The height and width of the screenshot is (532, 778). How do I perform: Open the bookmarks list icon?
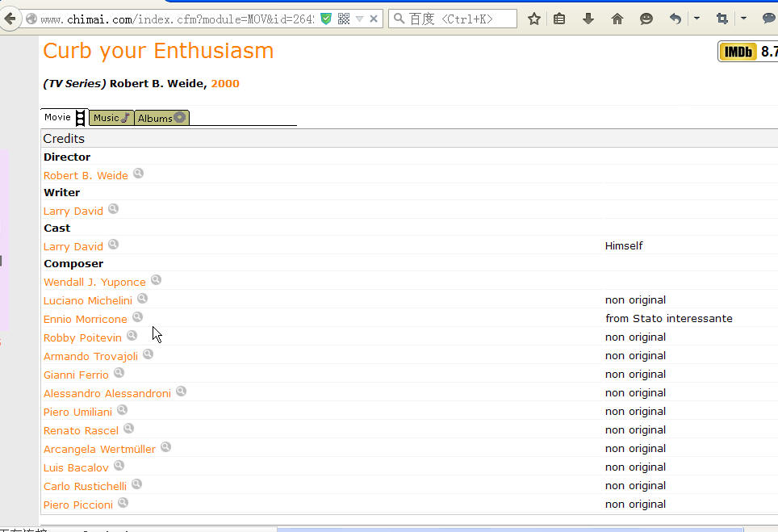point(559,19)
